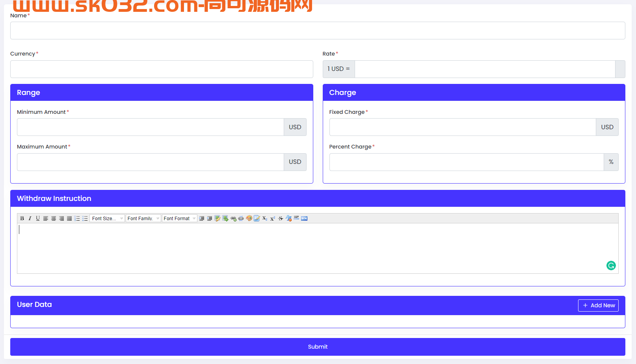Toggle bold formatting

click(22, 218)
